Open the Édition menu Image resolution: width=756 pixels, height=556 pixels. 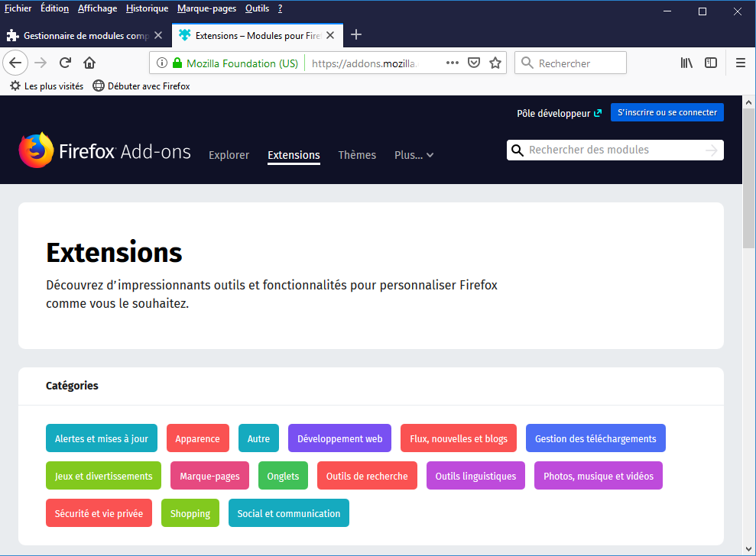54,8
